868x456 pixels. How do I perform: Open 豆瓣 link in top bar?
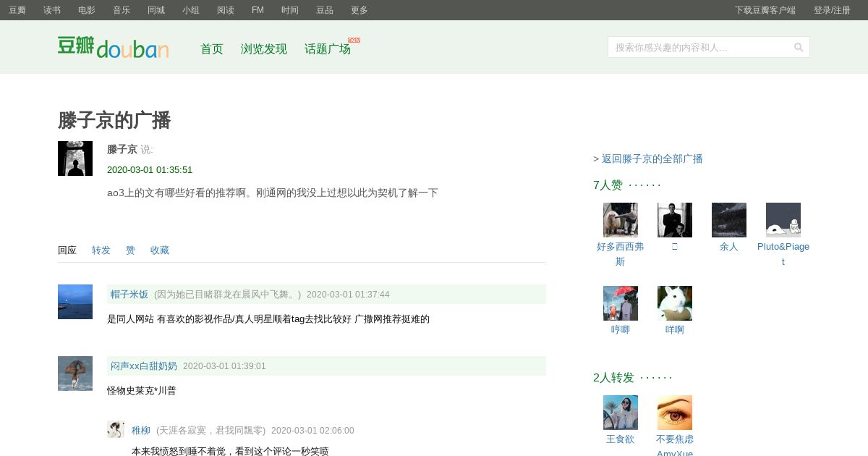pyautogui.click(x=17, y=10)
